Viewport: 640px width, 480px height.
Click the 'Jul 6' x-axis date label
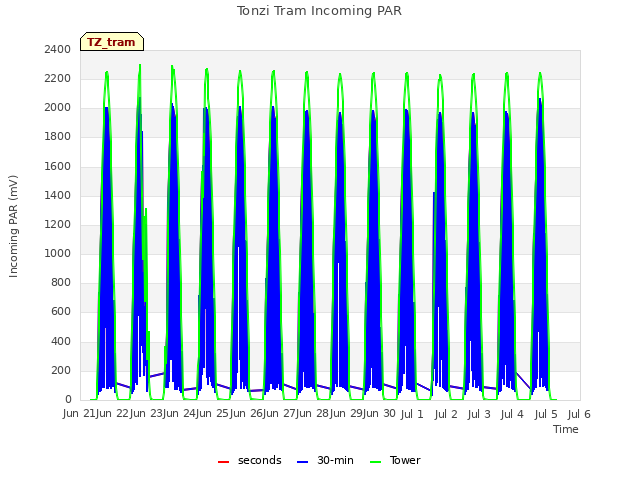(x=580, y=414)
